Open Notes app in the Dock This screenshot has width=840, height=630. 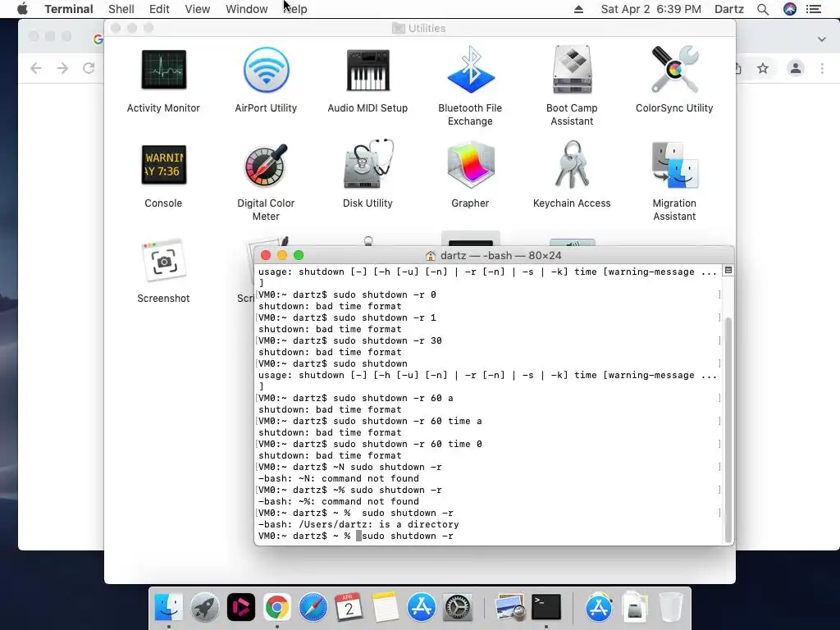pyautogui.click(x=386, y=607)
